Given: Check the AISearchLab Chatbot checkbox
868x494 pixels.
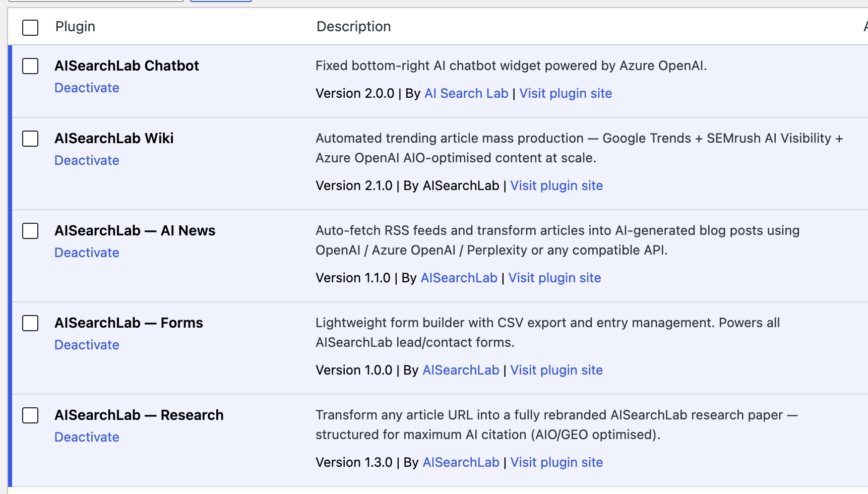Looking at the screenshot, I should point(30,66).
